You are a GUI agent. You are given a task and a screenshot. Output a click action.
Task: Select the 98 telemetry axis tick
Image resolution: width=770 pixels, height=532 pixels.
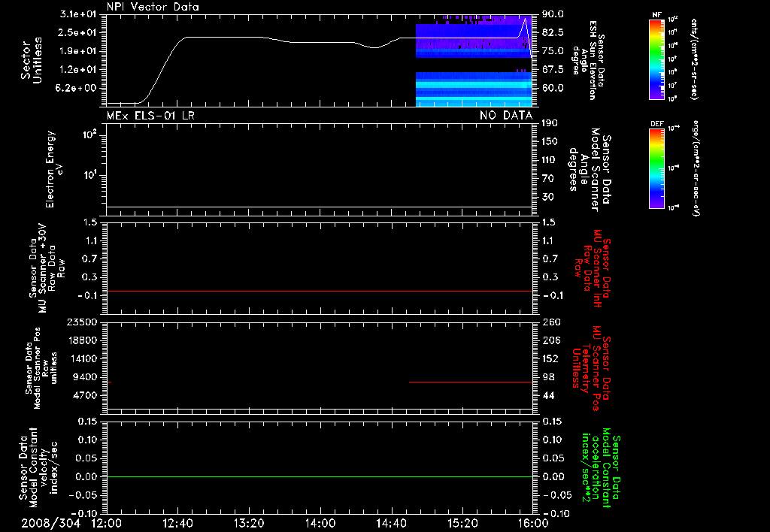548,377
